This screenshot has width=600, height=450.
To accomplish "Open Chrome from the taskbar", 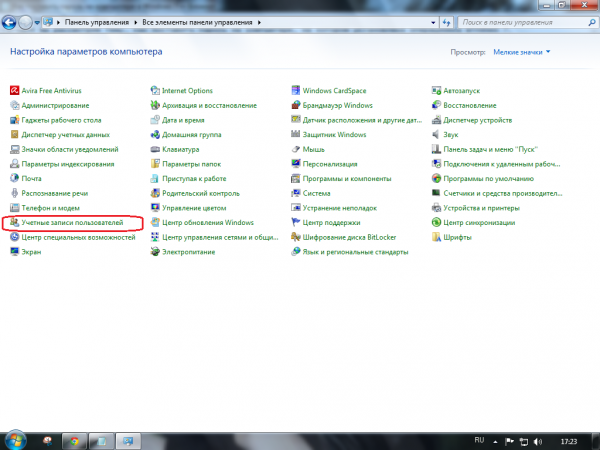I will 74,442.
